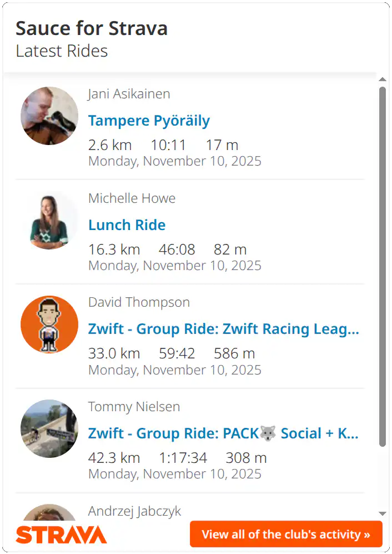The width and height of the screenshot is (392, 554).
Task: Click the Michelle Howe athlete name
Action: click(x=132, y=198)
